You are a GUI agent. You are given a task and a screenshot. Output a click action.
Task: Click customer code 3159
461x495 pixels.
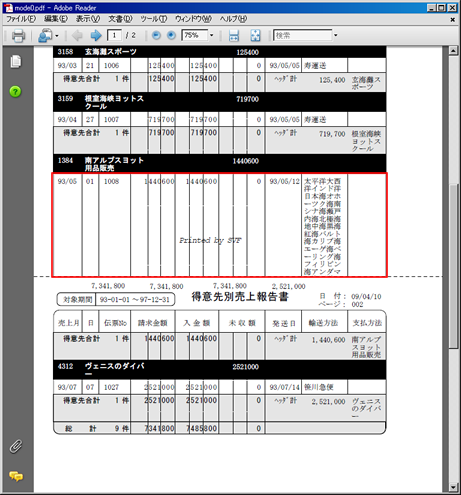pos(65,99)
